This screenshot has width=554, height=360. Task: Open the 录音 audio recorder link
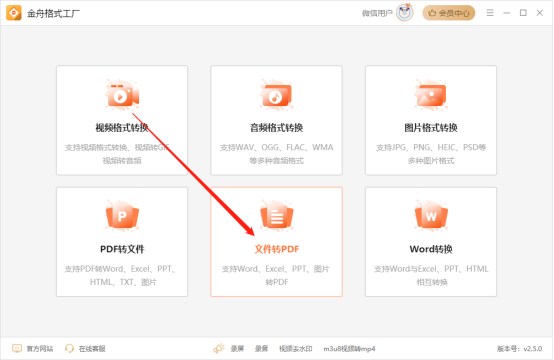pyautogui.click(x=261, y=349)
